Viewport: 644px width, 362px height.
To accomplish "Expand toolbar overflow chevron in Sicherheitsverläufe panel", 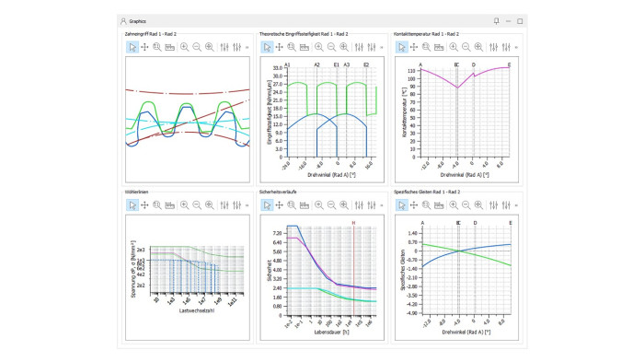I will [382, 205].
